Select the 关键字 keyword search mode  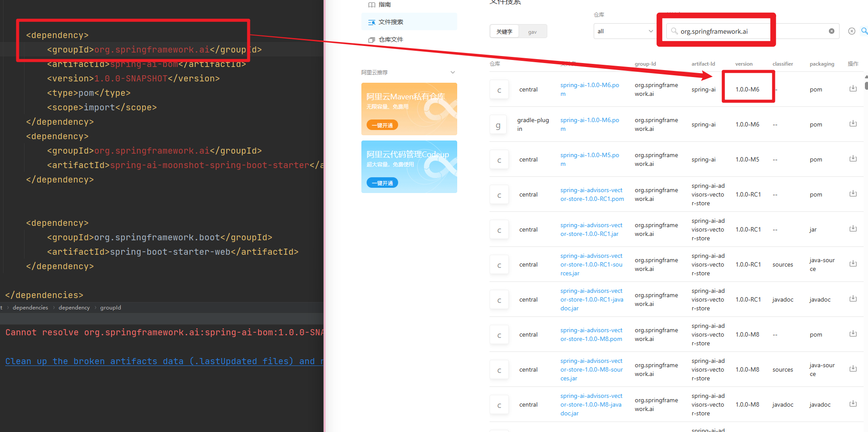pos(504,31)
